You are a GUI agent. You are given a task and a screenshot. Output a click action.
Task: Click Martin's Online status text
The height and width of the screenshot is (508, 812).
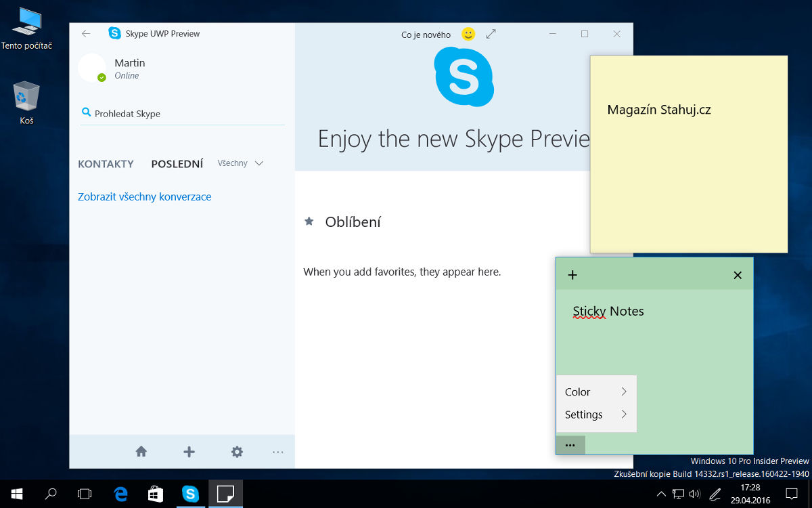point(127,76)
